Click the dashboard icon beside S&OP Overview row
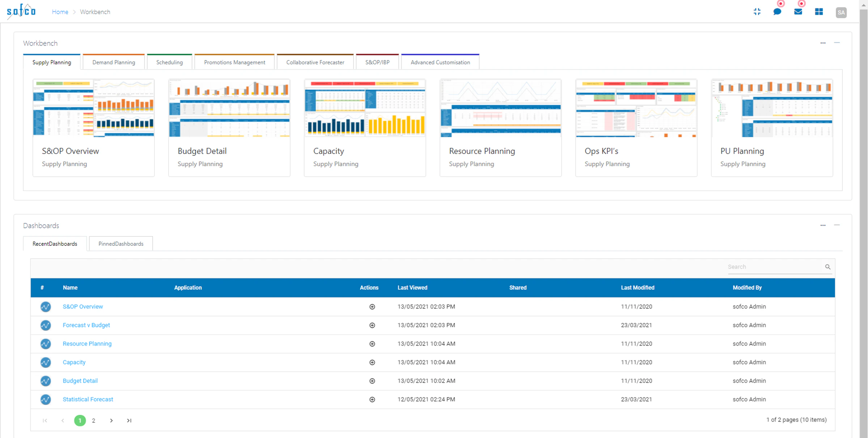 pyautogui.click(x=46, y=307)
